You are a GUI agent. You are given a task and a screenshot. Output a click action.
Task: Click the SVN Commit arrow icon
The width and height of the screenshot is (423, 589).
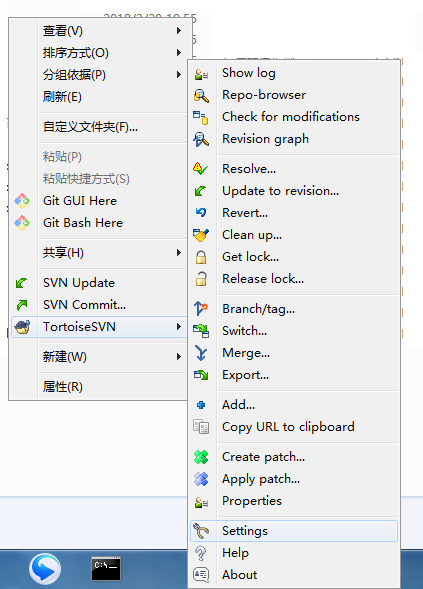point(22,305)
